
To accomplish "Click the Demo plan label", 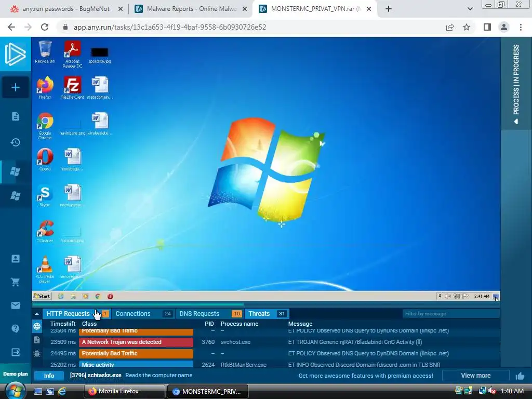I will tap(15, 374).
